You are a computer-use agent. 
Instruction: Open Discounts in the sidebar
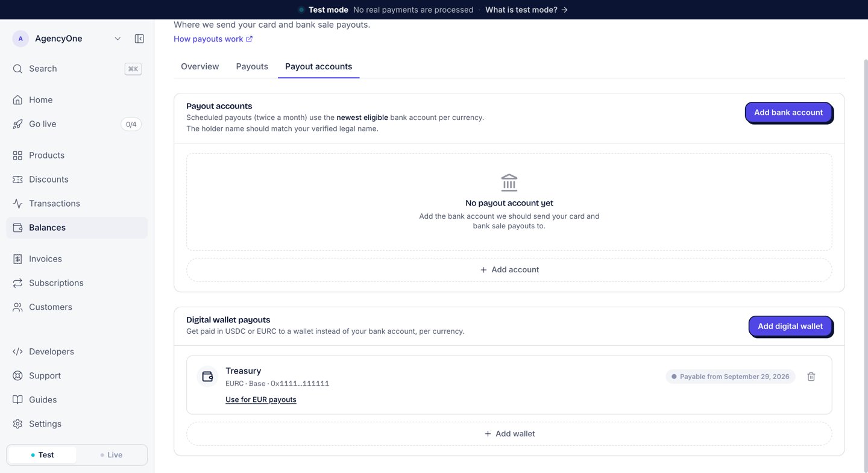click(x=77, y=180)
